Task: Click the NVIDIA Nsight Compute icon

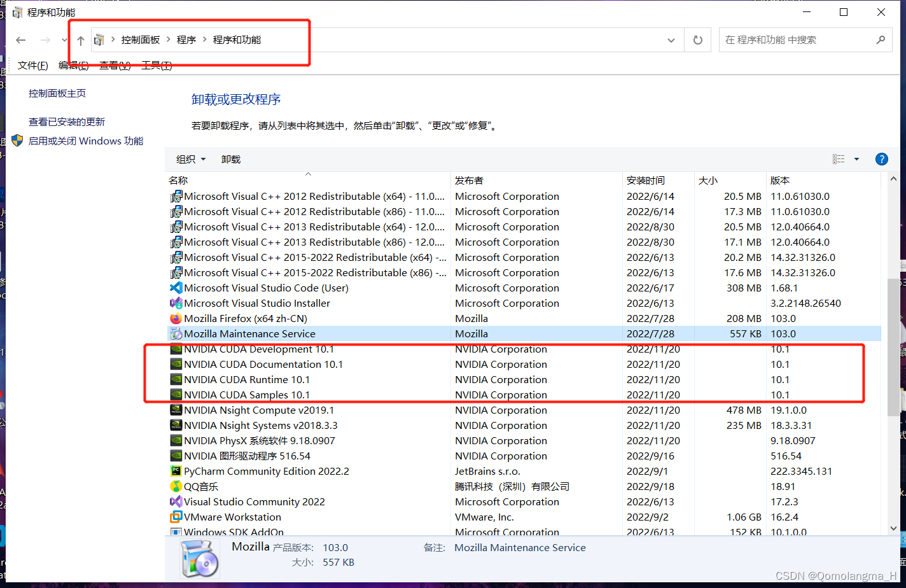Action: click(176, 410)
